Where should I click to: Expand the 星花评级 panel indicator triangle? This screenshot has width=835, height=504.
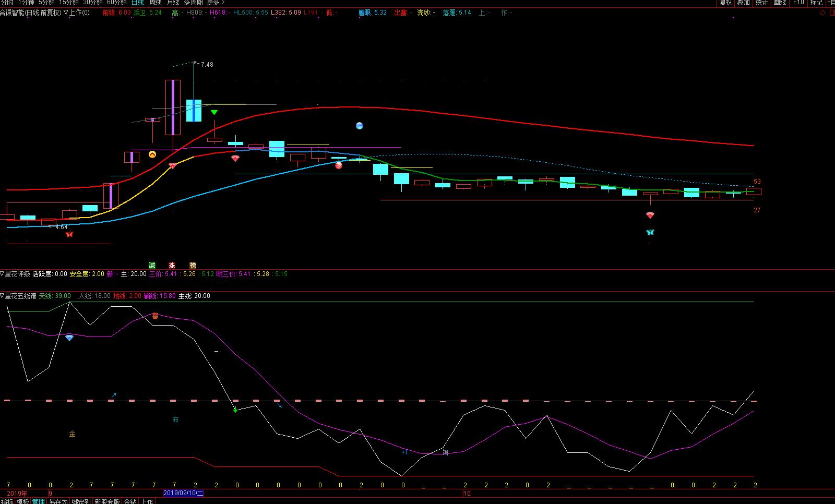[2, 274]
